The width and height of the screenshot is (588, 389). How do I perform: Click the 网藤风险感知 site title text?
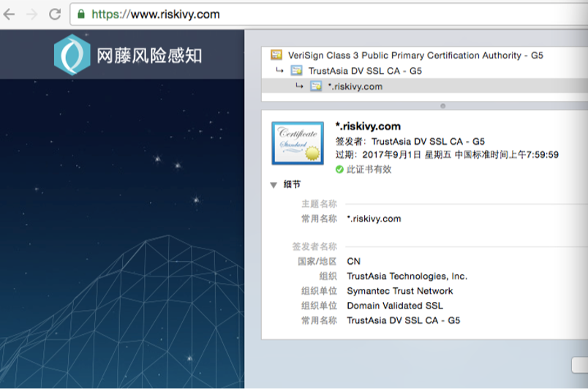[149, 56]
